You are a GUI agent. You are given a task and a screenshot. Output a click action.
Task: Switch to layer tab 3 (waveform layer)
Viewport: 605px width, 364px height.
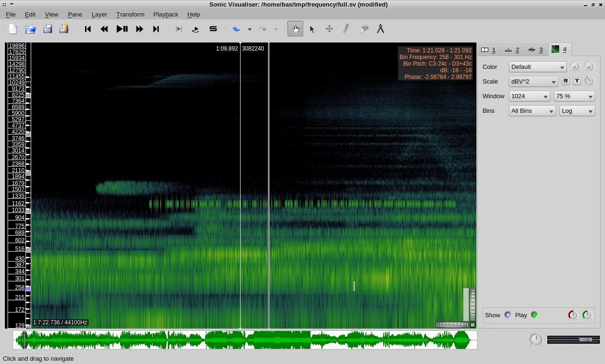(536, 50)
